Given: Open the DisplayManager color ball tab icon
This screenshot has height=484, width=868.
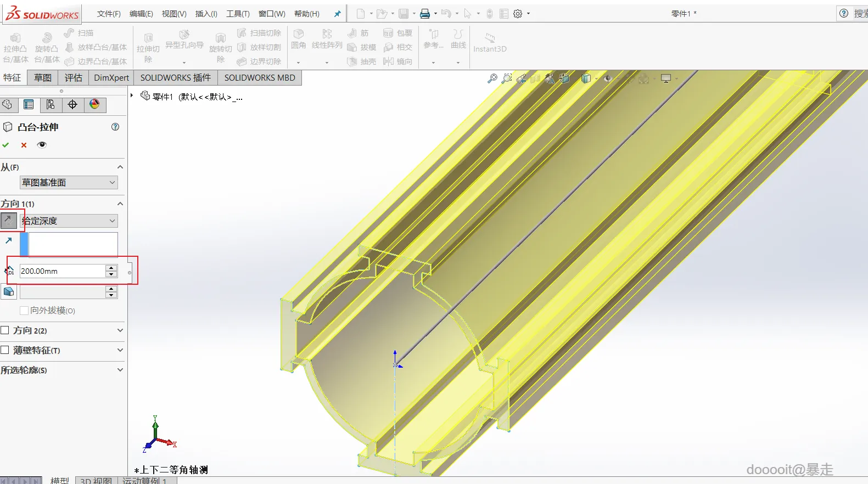Looking at the screenshot, I should pyautogui.click(x=94, y=104).
